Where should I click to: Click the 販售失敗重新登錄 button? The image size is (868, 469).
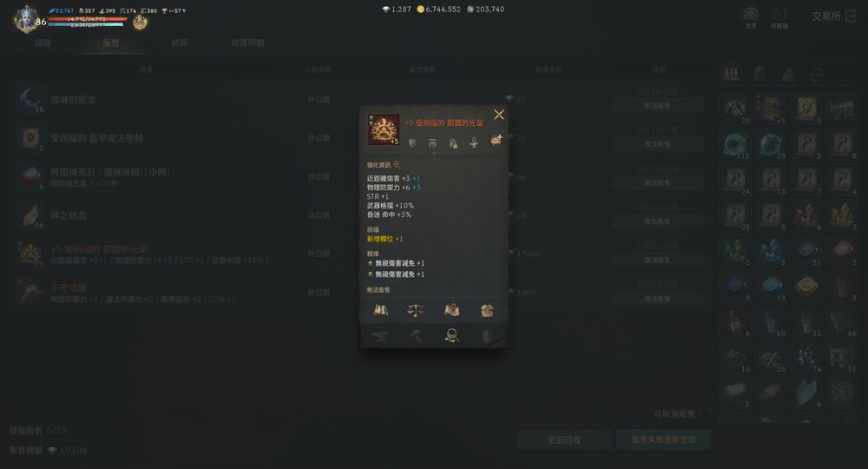coord(663,439)
